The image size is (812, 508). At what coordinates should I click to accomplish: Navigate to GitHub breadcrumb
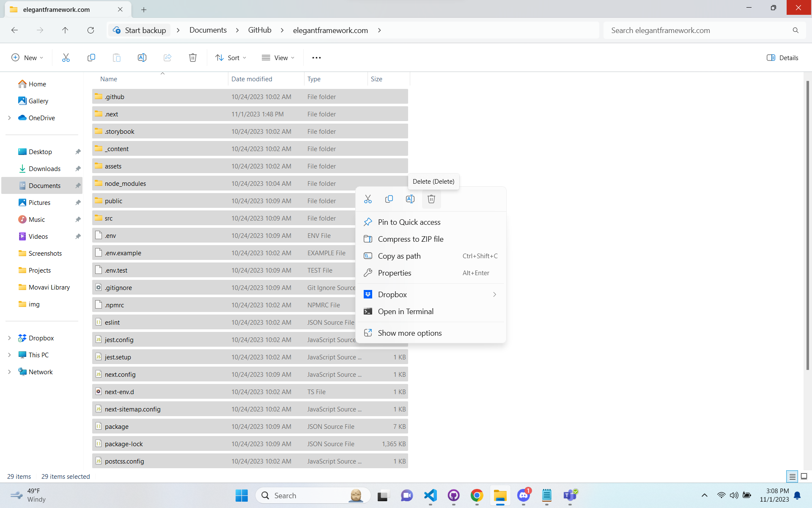coord(260,30)
